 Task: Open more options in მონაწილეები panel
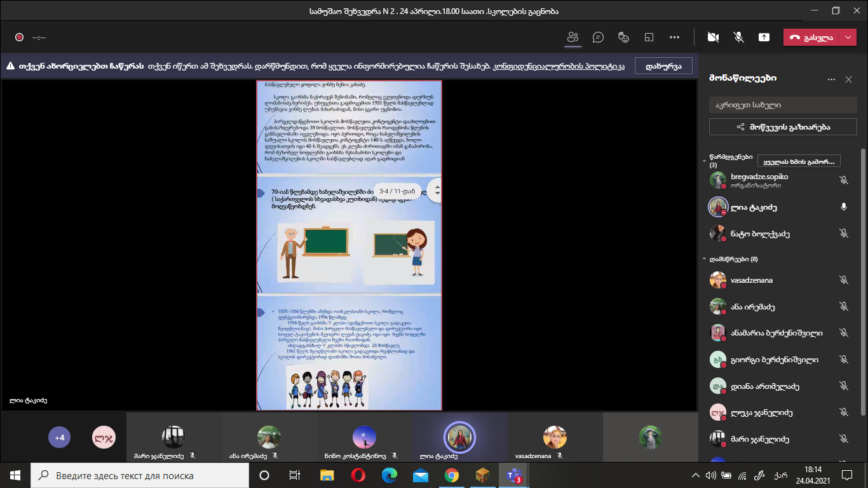[831, 79]
